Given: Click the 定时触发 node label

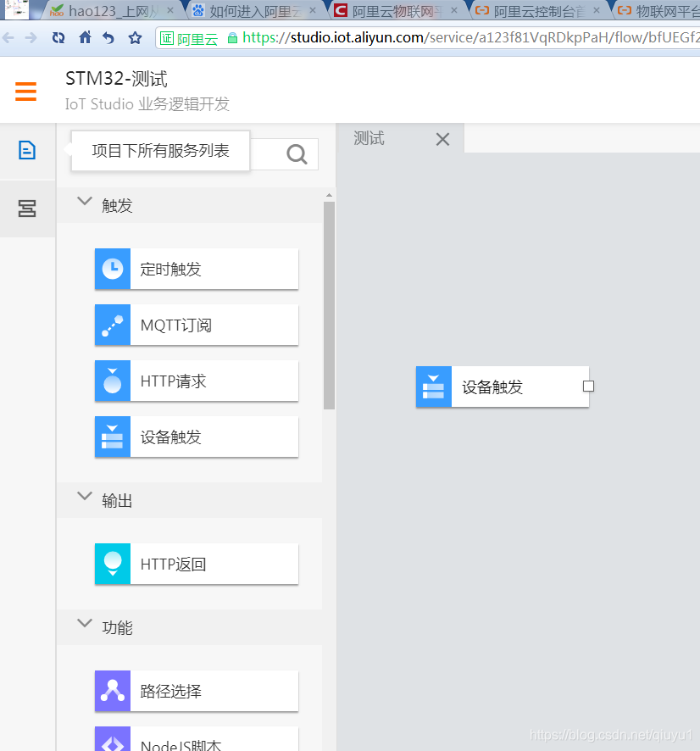Looking at the screenshot, I should pos(170,270).
